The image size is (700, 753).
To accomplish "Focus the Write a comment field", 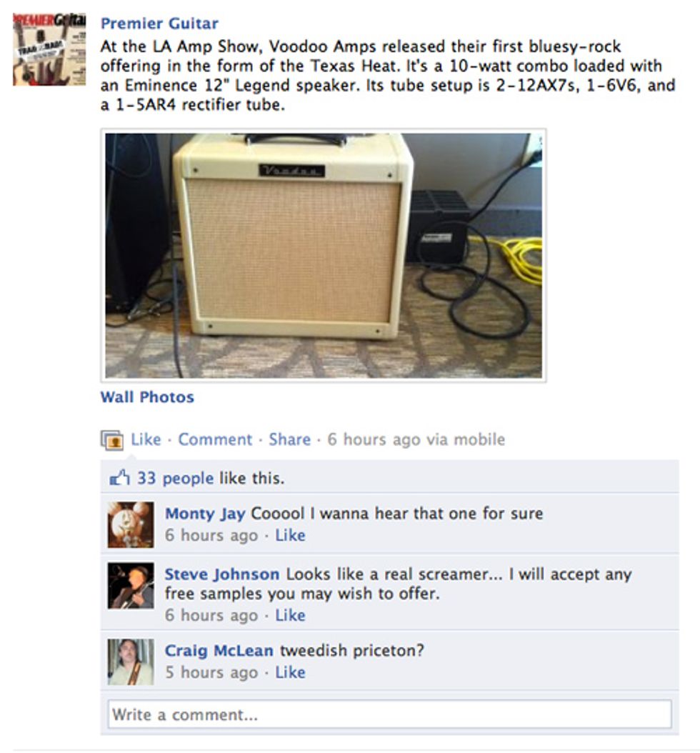I will (390, 714).
